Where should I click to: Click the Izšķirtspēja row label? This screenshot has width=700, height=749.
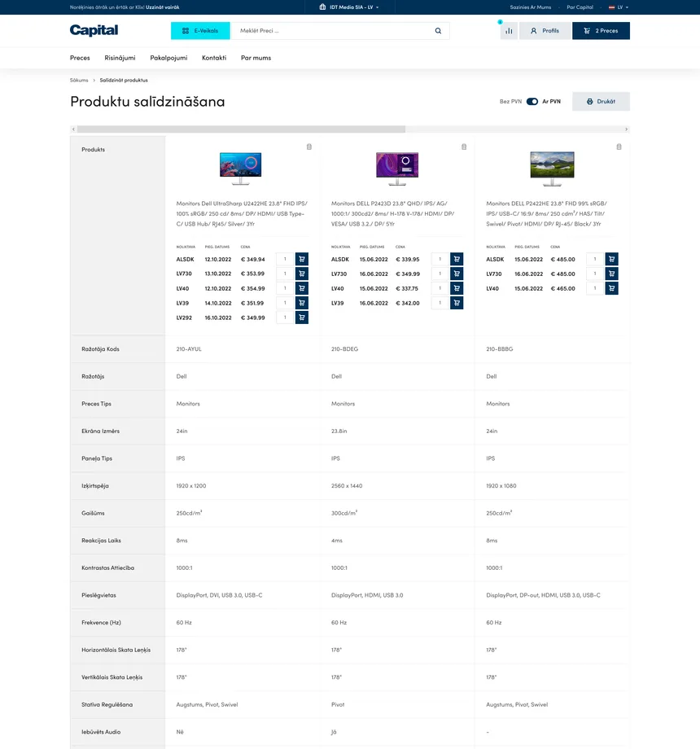(x=95, y=486)
